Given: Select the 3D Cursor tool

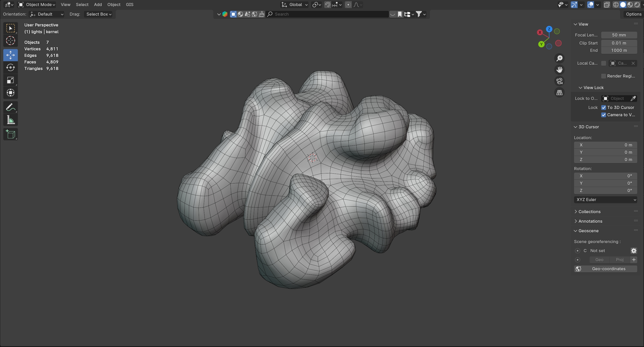Looking at the screenshot, I should (10, 41).
